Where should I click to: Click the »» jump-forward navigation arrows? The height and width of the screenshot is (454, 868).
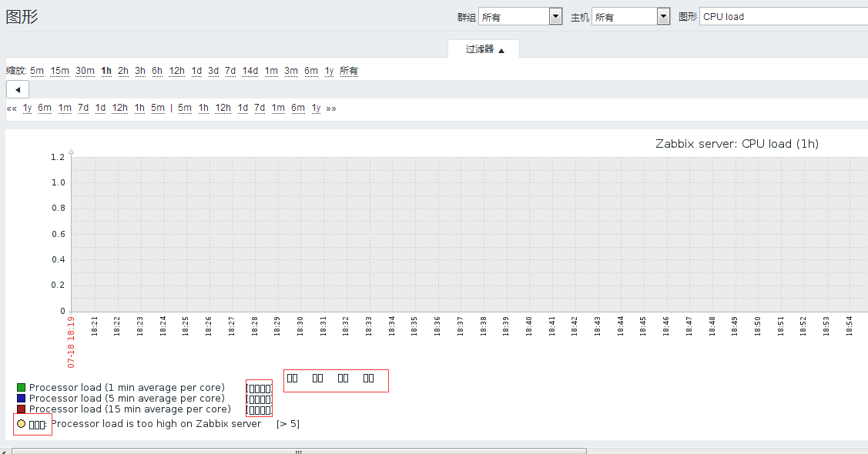(331, 108)
